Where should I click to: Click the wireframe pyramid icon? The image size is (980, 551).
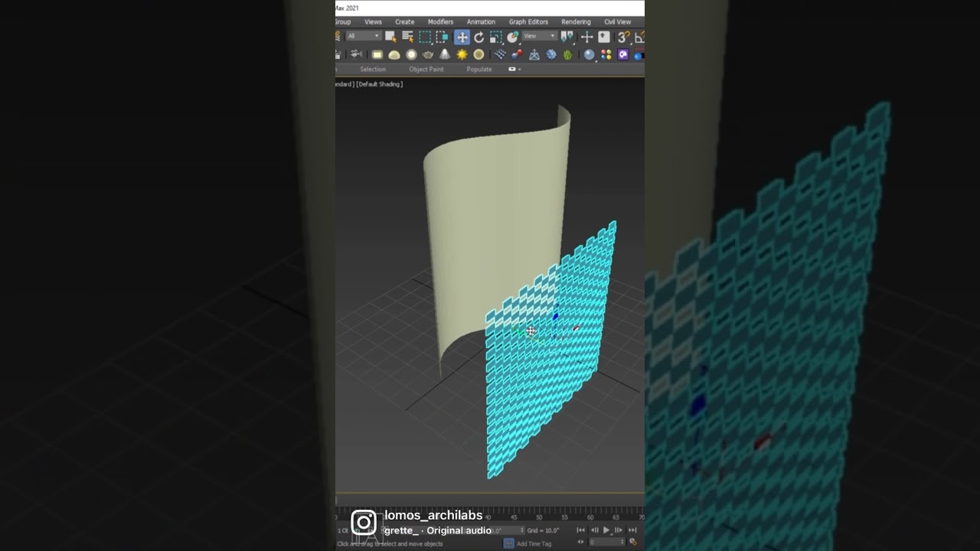point(534,55)
